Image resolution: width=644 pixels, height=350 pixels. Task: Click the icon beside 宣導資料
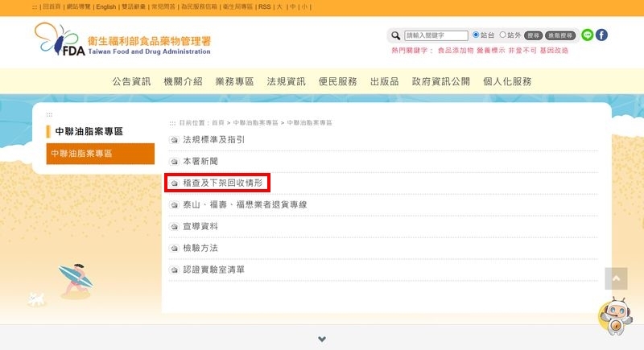click(174, 227)
